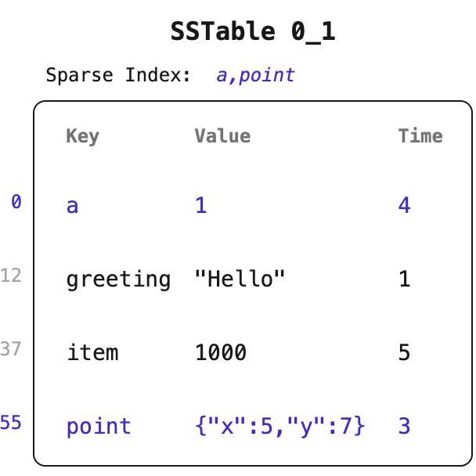The width and height of the screenshot is (476, 476).
Task: Click the SSTable 0_1 title
Action: (253, 31)
